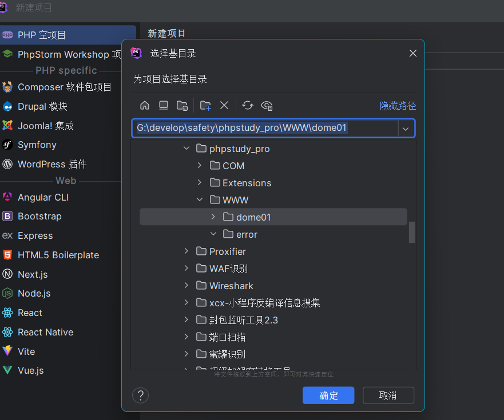This screenshot has height=420, width=504.
Task: Select PhpStorm Workshop project type
Action: [x=61, y=54]
